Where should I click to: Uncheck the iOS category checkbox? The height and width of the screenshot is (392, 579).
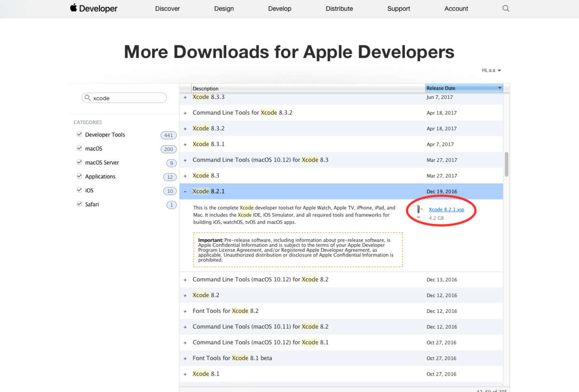(x=79, y=190)
